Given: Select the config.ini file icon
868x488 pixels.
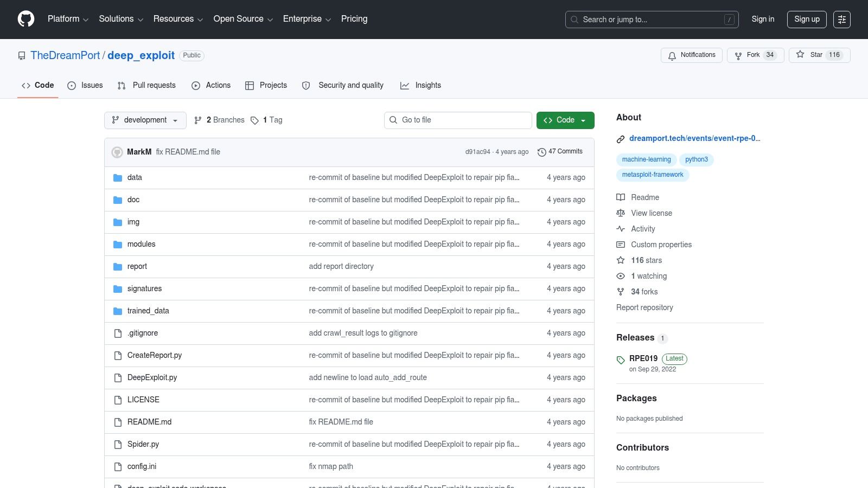Looking at the screenshot, I should (118, 467).
